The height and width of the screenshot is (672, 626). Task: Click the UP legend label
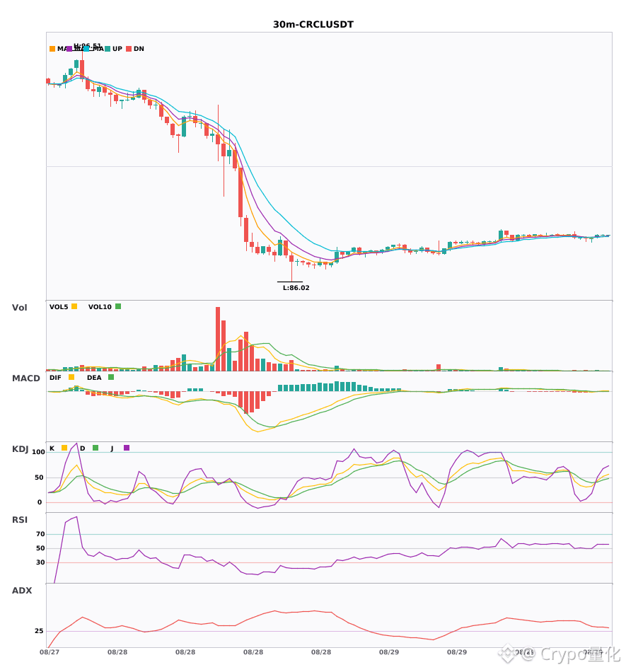click(117, 49)
